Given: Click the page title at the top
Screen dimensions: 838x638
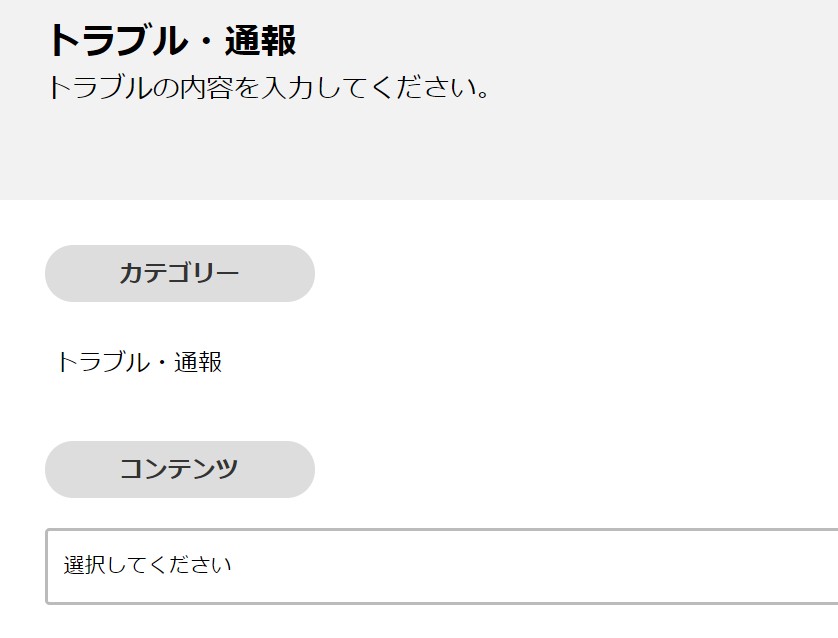Looking at the screenshot, I should coord(171,41).
